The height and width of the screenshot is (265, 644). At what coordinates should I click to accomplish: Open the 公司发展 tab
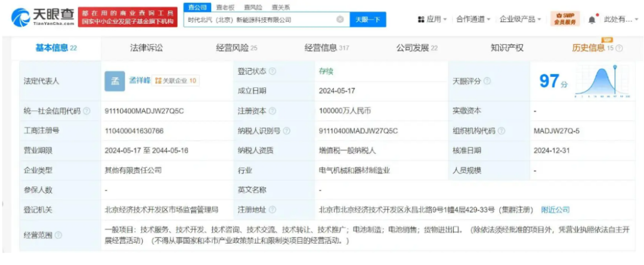coord(417,48)
